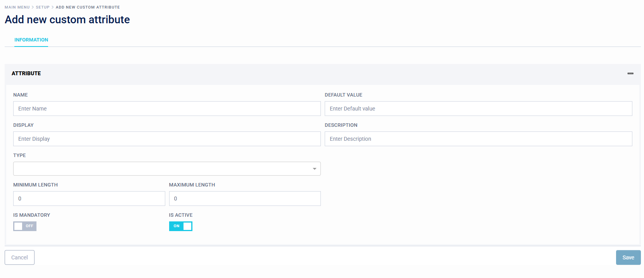Click into the Enter Description field
644x278 pixels.
point(478,139)
